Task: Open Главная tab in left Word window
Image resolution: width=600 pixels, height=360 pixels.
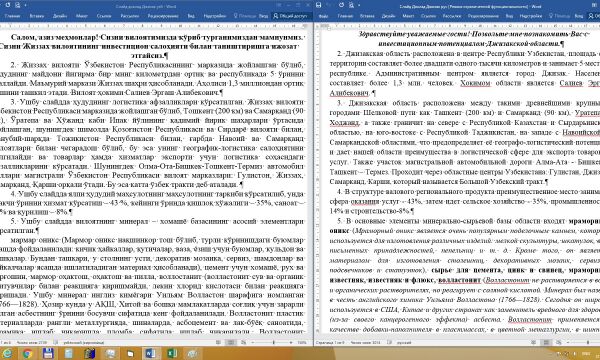Action: (12, 16)
